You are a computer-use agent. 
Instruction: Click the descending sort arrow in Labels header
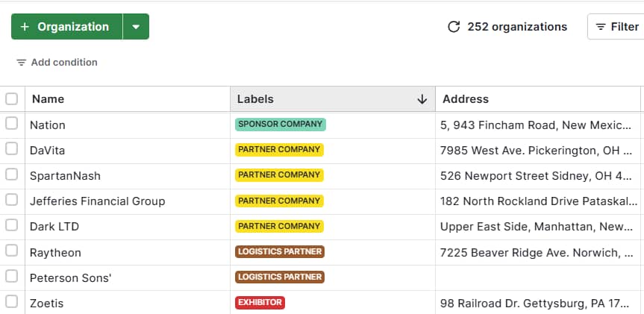coord(422,99)
